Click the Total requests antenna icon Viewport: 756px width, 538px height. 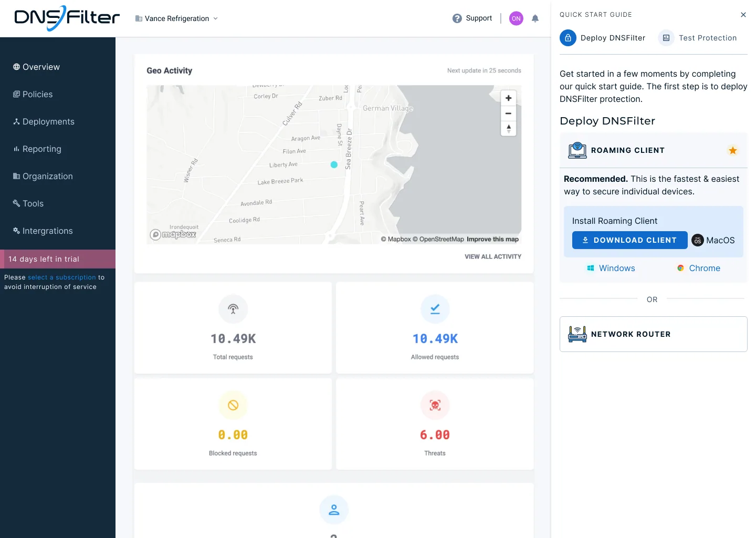tap(233, 309)
